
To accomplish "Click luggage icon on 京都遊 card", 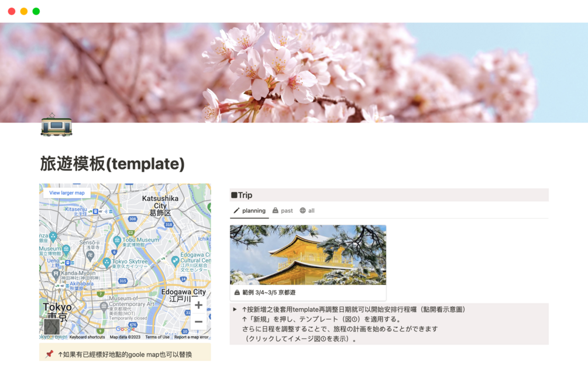I will [237, 292].
